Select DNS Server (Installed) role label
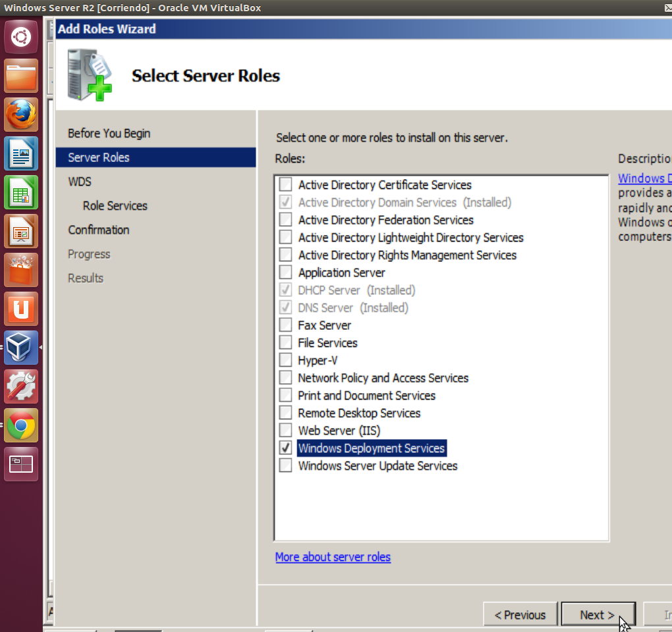This screenshot has width=672, height=632. (x=353, y=307)
